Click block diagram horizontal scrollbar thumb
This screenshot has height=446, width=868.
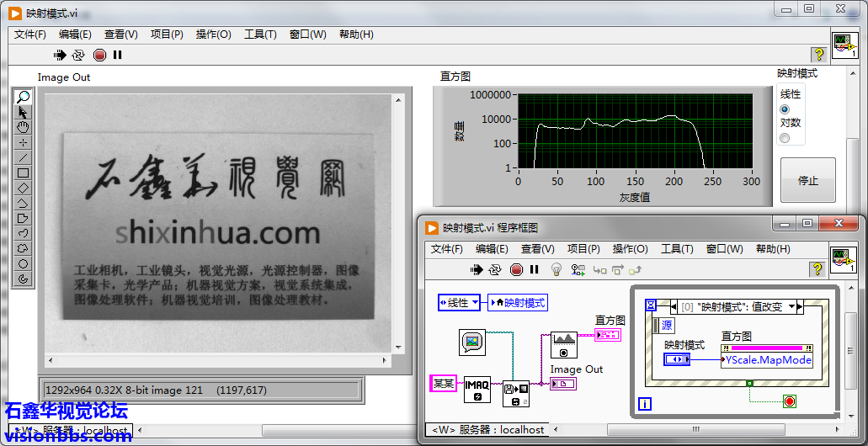(x=696, y=429)
